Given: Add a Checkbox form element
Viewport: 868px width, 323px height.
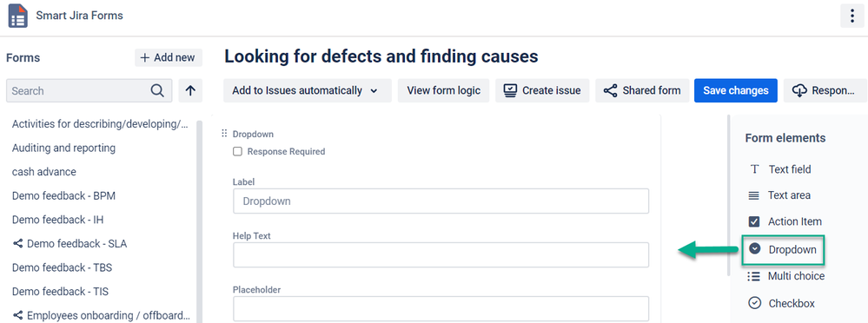Looking at the screenshot, I should (x=781, y=303).
